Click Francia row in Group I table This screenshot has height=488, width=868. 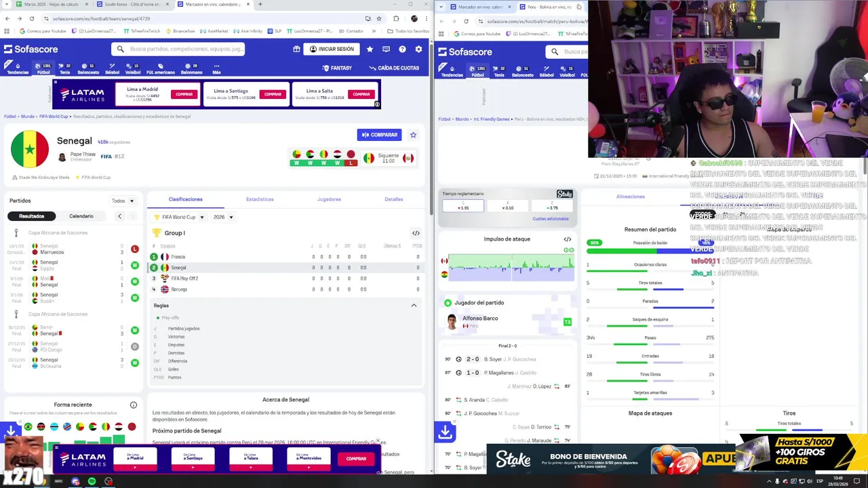[x=285, y=257]
